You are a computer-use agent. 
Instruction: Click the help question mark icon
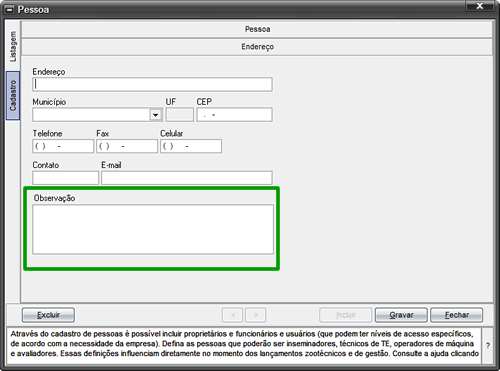[488, 346]
